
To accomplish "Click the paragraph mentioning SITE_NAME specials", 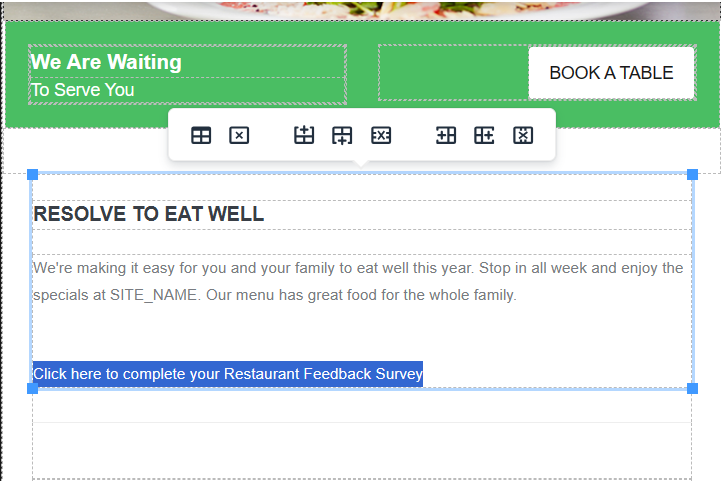I will (x=358, y=281).
